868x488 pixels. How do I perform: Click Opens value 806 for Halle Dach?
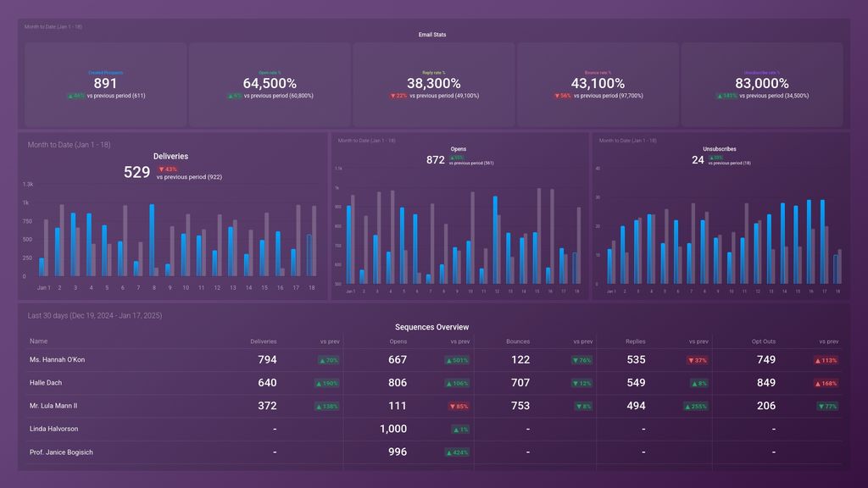coord(398,383)
